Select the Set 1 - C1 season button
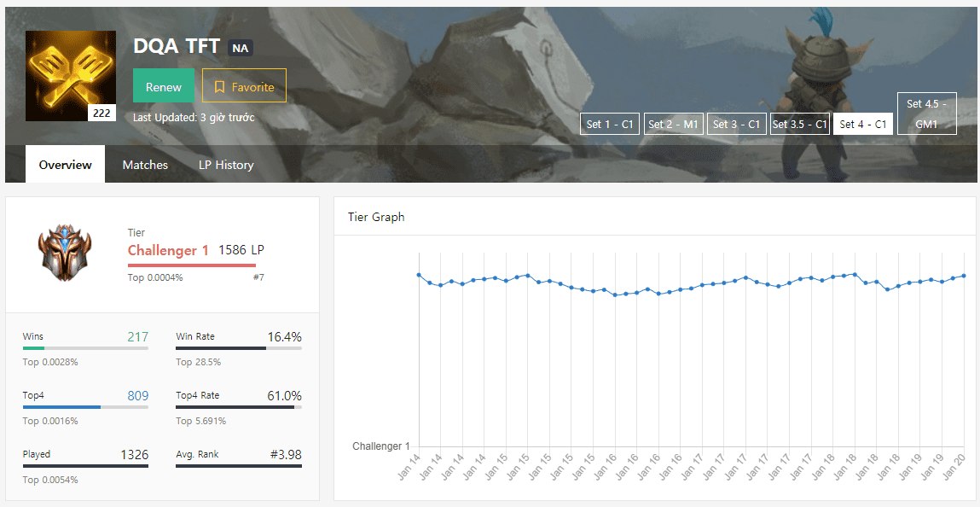Screen dimensions: 980x507 pyautogui.click(x=610, y=124)
